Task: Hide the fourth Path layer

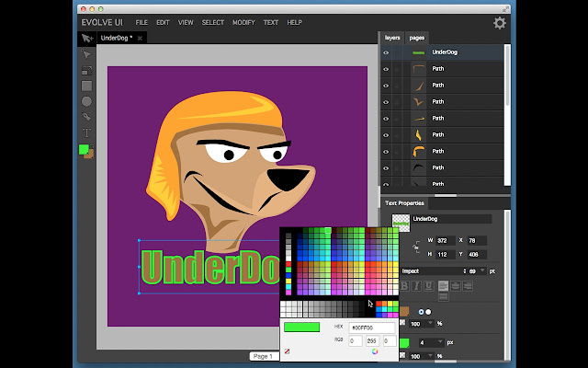Action: tap(386, 119)
